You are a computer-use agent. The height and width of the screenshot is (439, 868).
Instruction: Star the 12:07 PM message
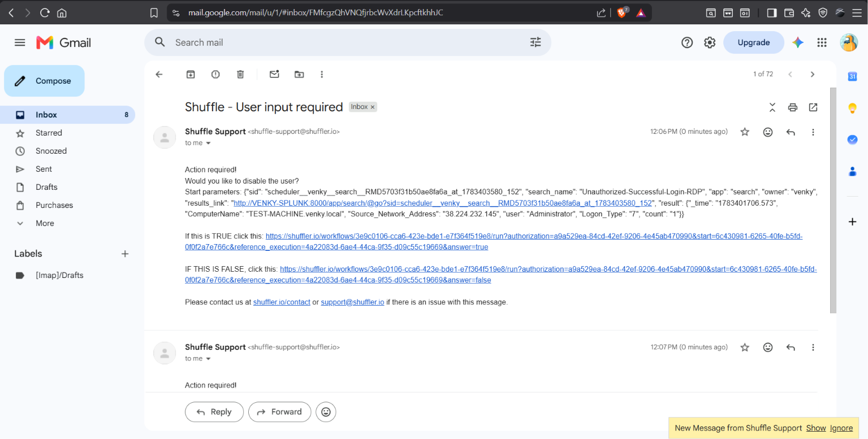(745, 347)
